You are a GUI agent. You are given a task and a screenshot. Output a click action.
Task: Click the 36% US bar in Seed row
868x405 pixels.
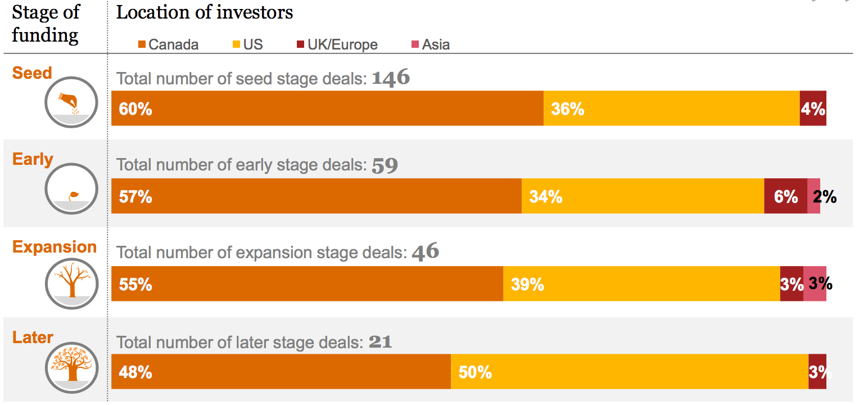click(x=671, y=108)
